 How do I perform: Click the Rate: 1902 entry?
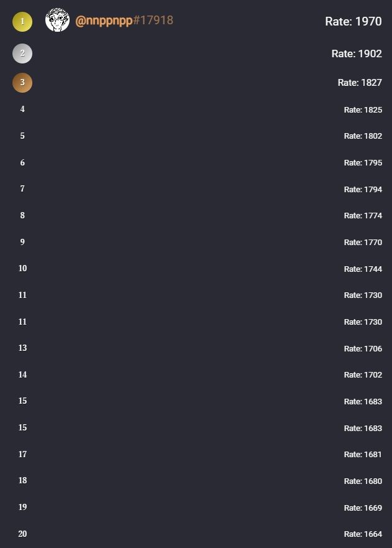pyautogui.click(x=357, y=54)
